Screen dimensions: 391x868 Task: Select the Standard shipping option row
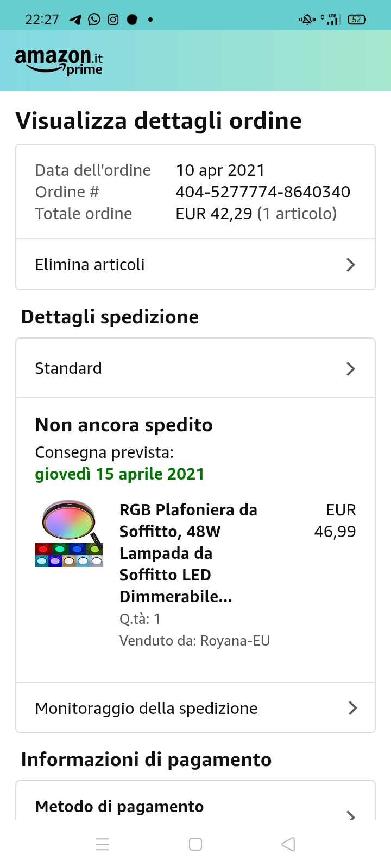195,368
